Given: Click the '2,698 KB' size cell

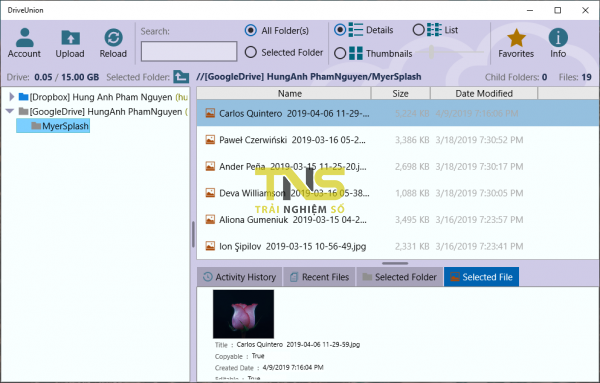Looking at the screenshot, I should (412, 166).
